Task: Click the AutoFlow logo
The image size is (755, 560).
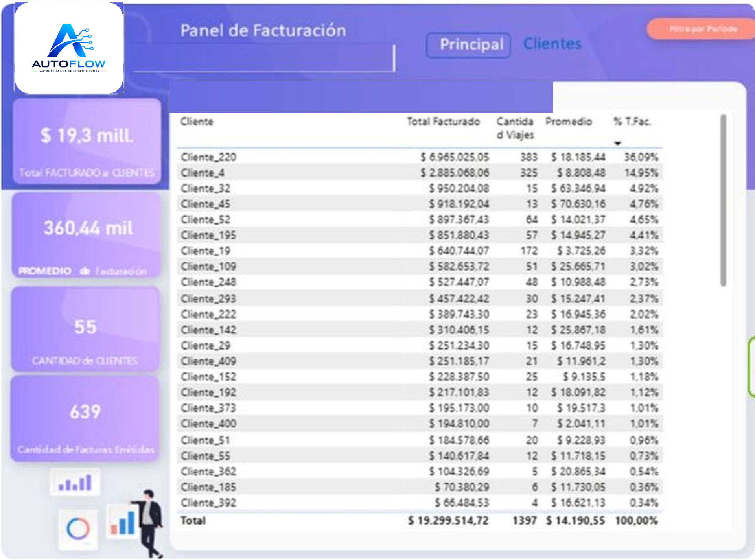Action: pos(69,48)
